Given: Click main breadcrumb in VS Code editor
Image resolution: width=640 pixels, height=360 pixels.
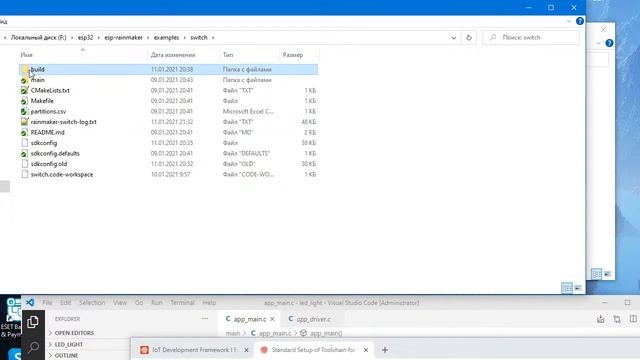Looking at the screenshot, I should click(233, 333).
